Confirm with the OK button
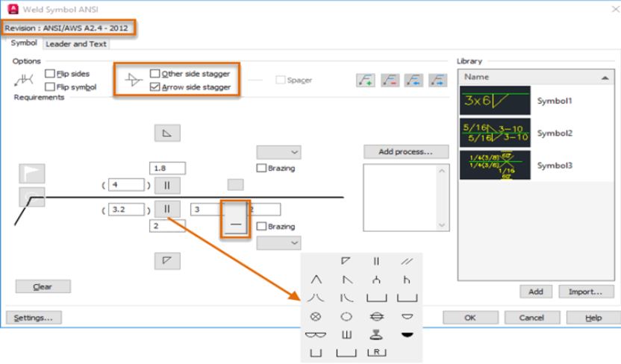 [x=470, y=318]
